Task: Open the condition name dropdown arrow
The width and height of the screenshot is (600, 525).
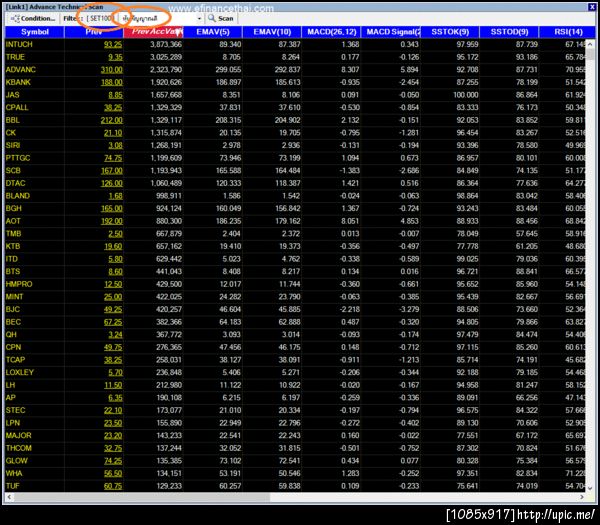Action: 199,18
